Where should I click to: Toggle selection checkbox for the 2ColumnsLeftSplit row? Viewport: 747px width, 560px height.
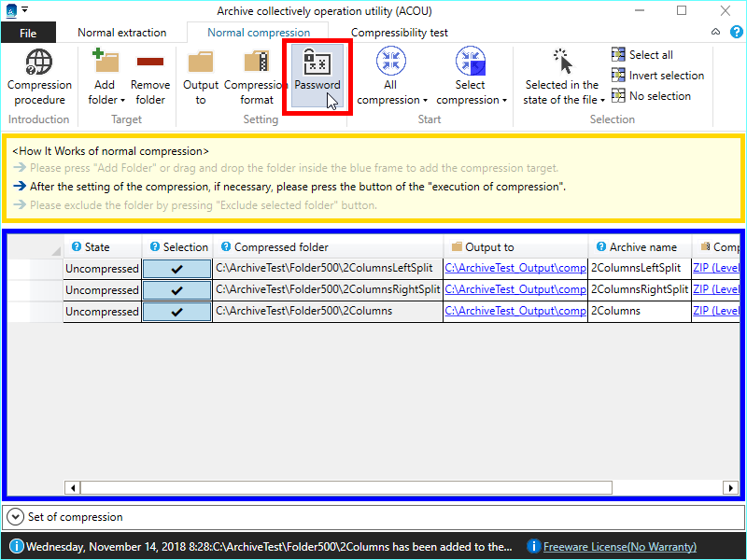pyautogui.click(x=177, y=269)
